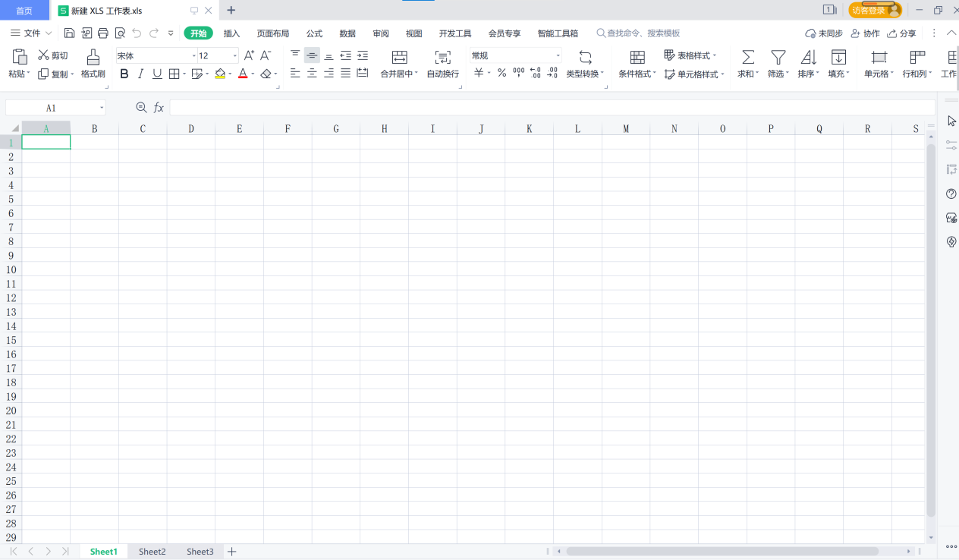Click the Filter (筛选) funnel icon
Image resolution: width=959 pixels, height=560 pixels.
(x=778, y=58)
